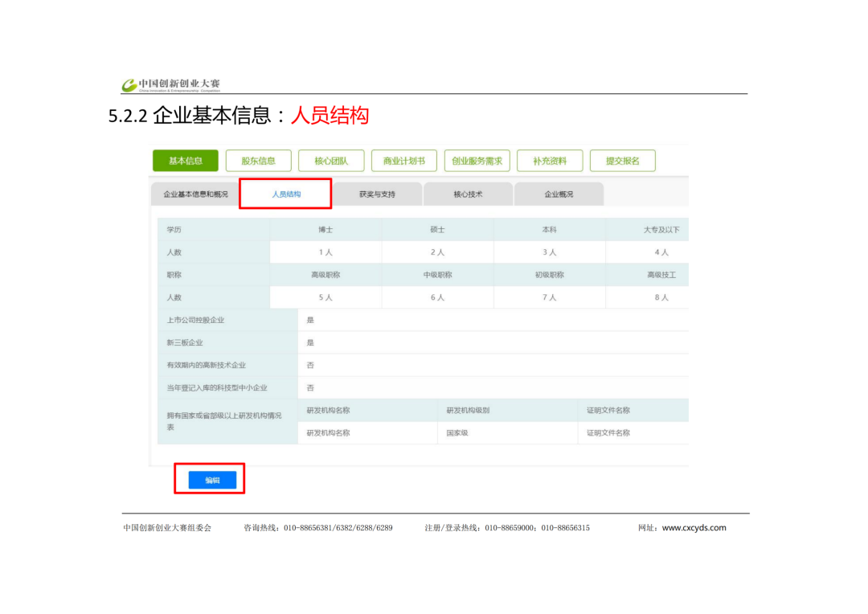868x614 pixels.
Task: Switch to the 股东信息 tab
Action: pos(258,161)
